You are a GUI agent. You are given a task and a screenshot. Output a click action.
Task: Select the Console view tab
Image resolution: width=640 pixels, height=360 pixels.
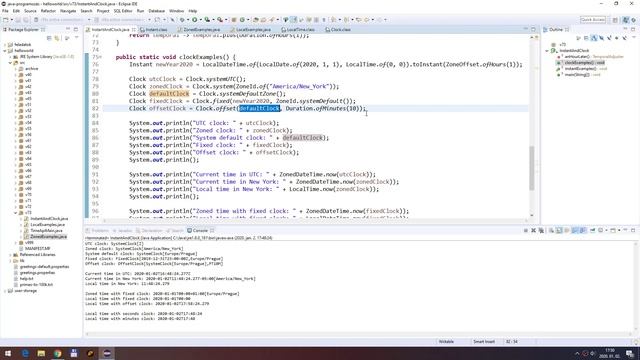(198, 231)
